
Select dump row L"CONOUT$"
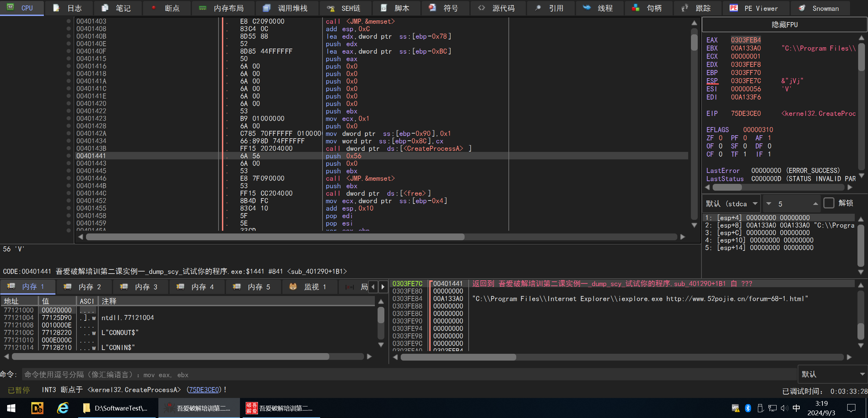point(188,332)
